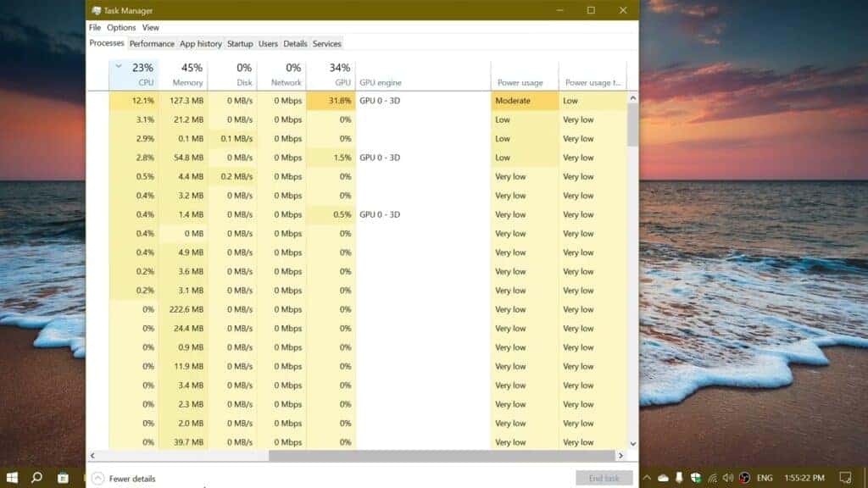Click the 31.8% GPU cell
Image resolution: width=868 pixels, height=488 pixels.
(331, 101)
